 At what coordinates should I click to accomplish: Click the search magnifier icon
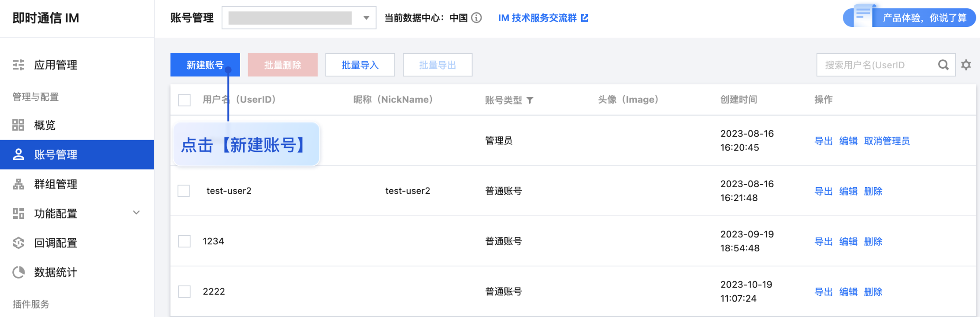tap(943, 65)
